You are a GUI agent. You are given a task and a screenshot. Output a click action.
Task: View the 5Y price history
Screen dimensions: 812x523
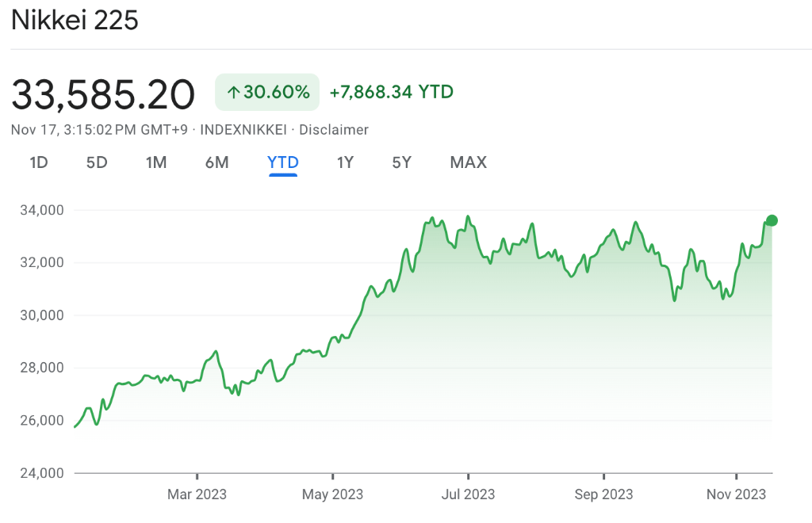[x=402, y=162]
